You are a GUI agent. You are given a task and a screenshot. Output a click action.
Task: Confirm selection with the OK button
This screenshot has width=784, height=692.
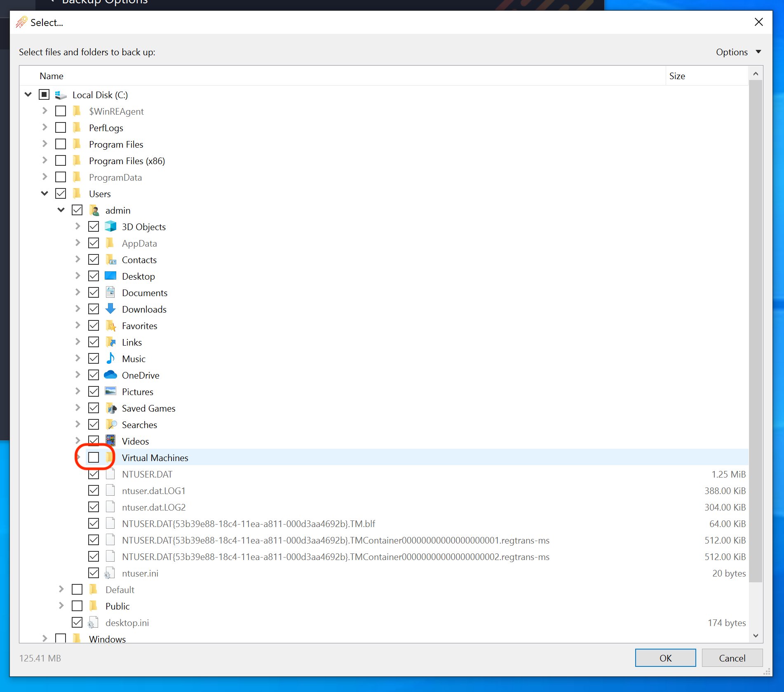(x=665, y=658)
